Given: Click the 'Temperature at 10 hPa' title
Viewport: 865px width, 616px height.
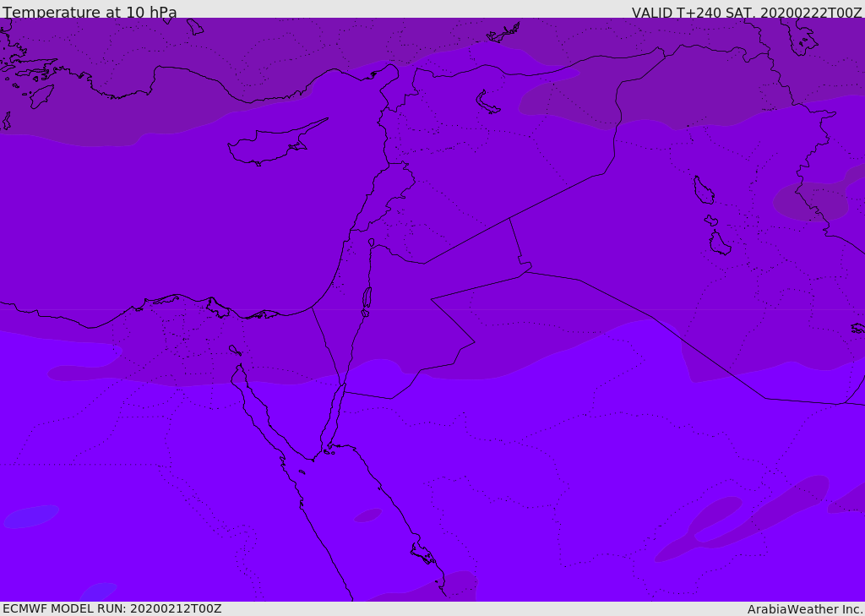Looking at the screenshot, I should tap(90, 12).
